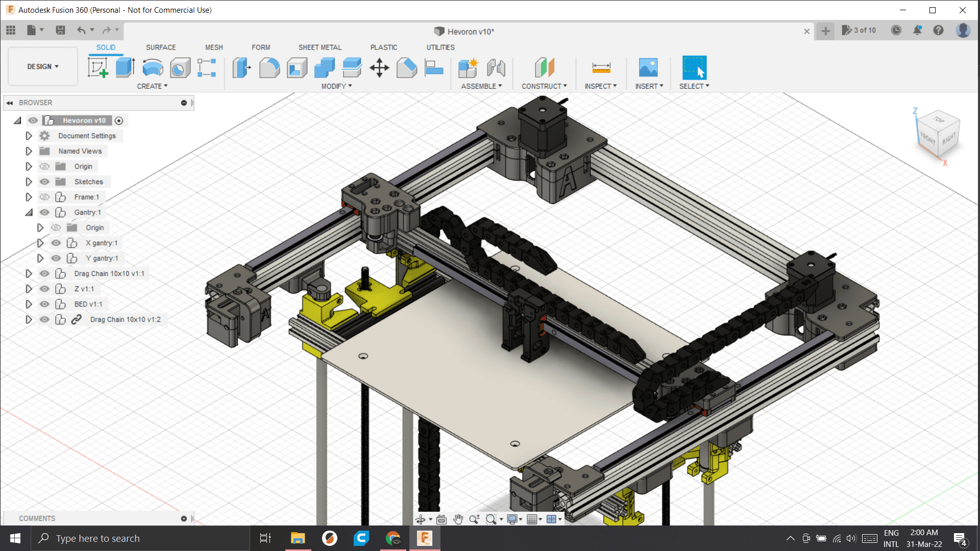Activate Hevoron v10 radio button
The image size is (980, 551).
click(x=119, y=120)
